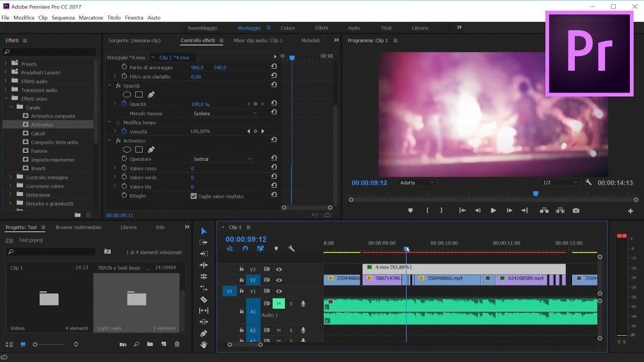Mark In point in Program monitor
This screenshot has width=644, height=362.
(427, 211)
